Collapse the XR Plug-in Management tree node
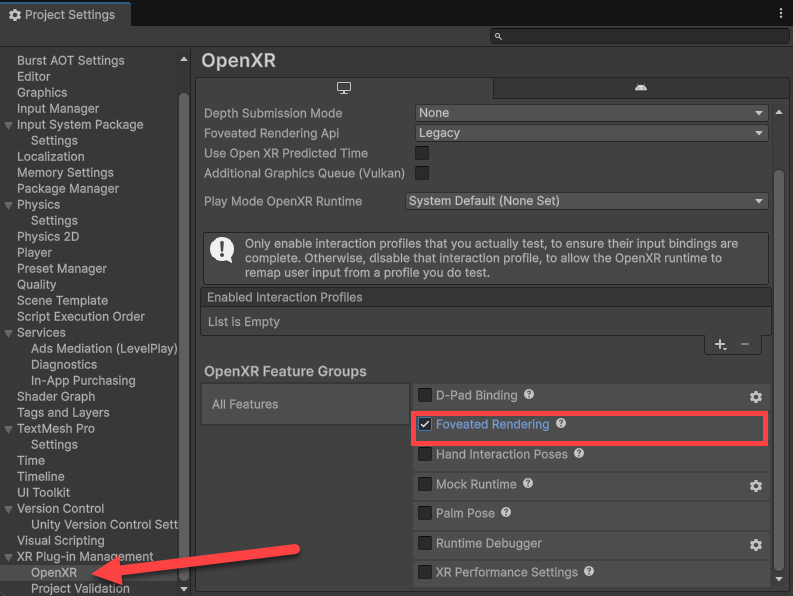The image size is (793, 596). click(9, 557)
